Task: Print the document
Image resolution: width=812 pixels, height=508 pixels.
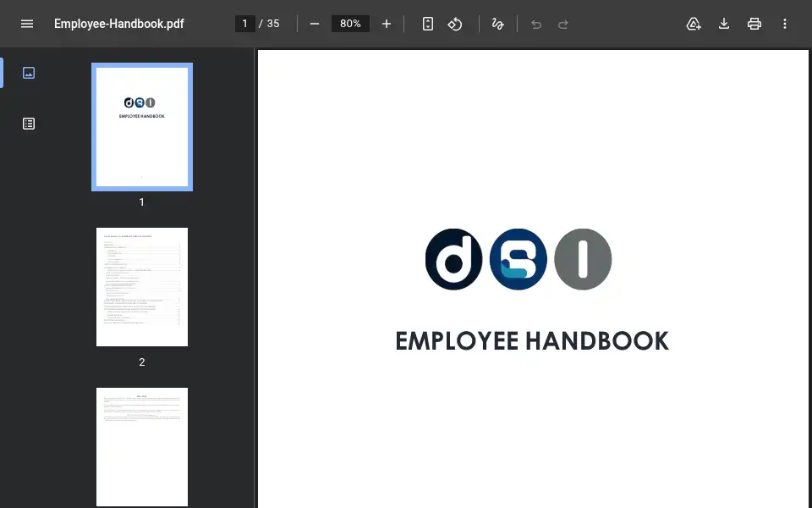Action: coord(754,24)
